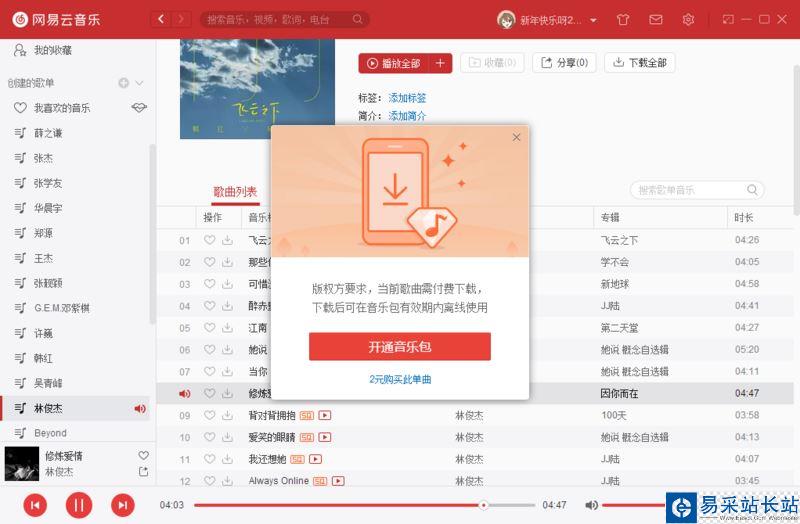Like song 03 with heart icon
The image size is (800, 524).
[x=210, y=284]
